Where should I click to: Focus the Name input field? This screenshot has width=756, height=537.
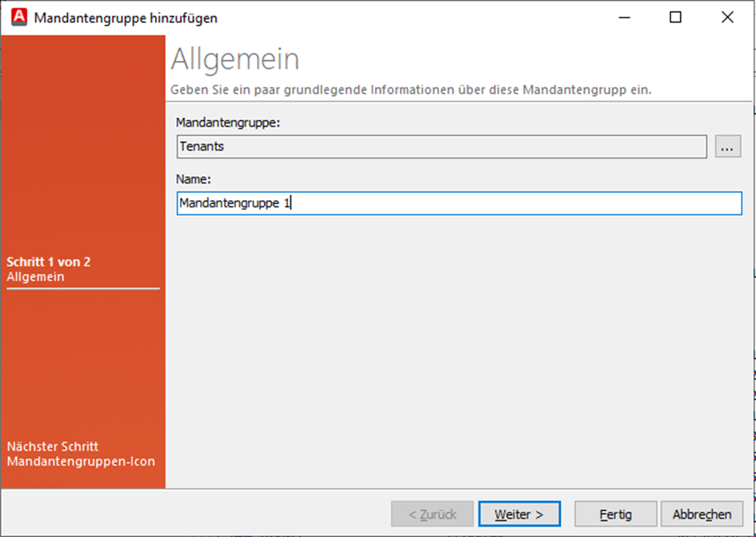(458, 203)
